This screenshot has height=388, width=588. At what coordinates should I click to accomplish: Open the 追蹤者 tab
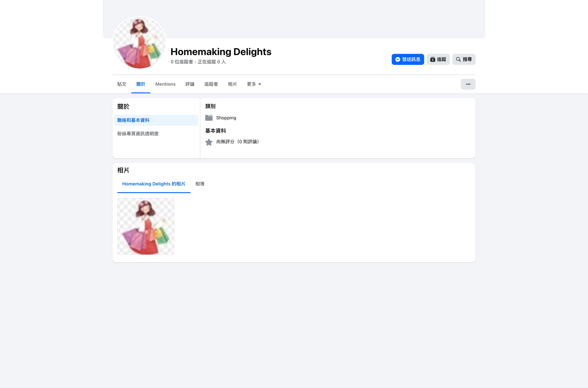pyautogui.click(x=211, y=84)
